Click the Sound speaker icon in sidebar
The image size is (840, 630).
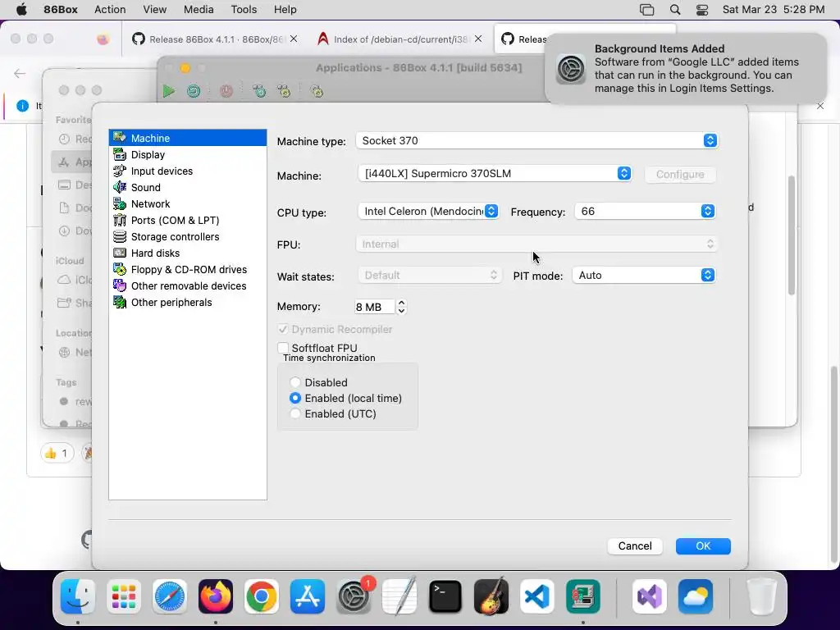coord(120,187)
